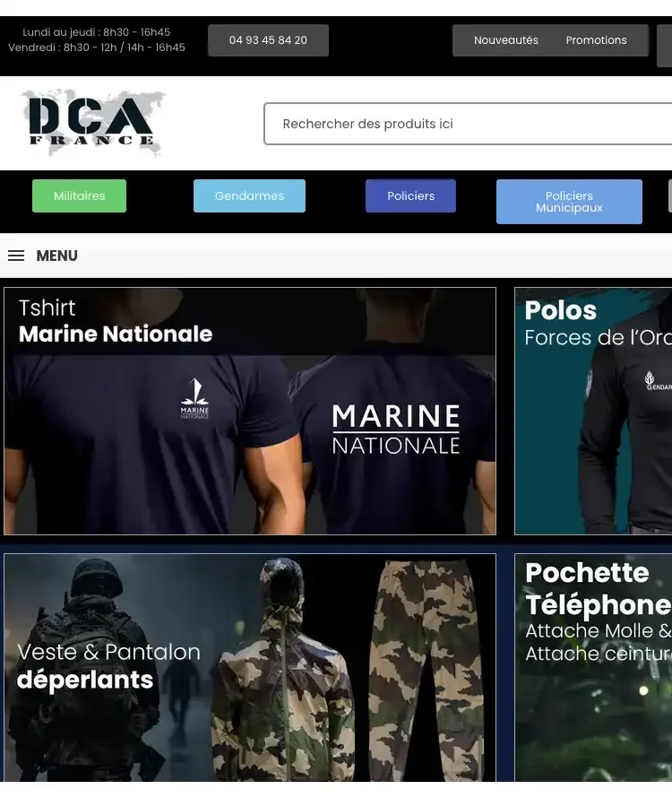Image resolution: width=672 pixels, height=798 pixels.
Task: Expand the MENU label
Action: click(57, 256)
